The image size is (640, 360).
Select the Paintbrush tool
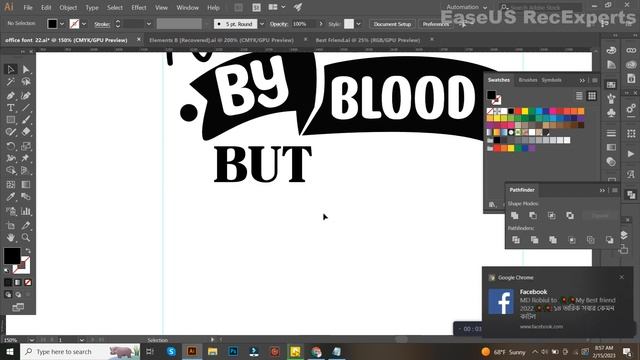[x=26, y=120]
